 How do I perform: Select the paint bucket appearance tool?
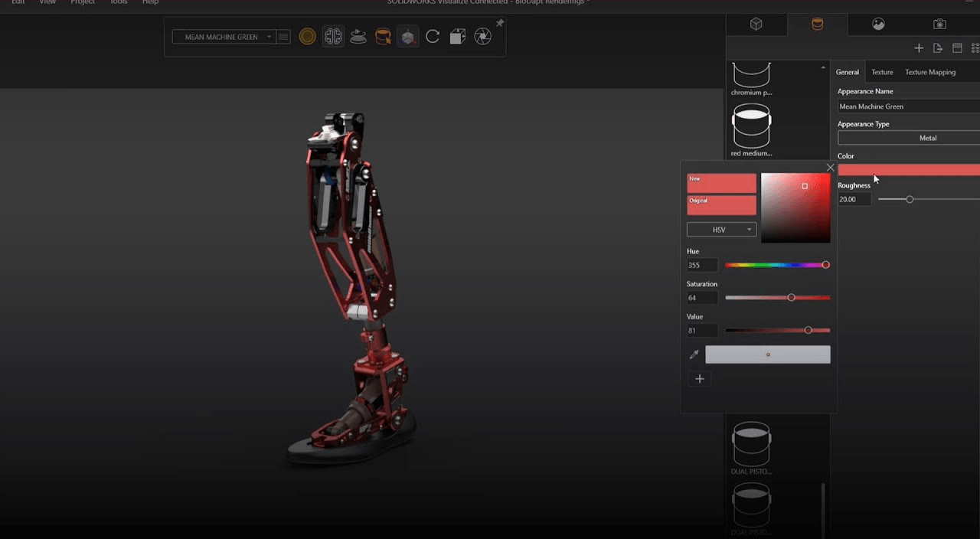383,36
